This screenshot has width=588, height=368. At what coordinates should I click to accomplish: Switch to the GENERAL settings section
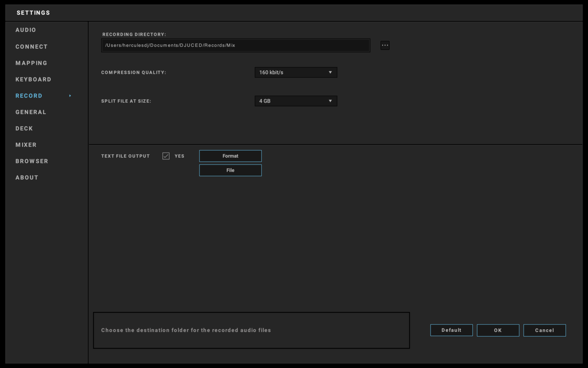coord(31,112)
